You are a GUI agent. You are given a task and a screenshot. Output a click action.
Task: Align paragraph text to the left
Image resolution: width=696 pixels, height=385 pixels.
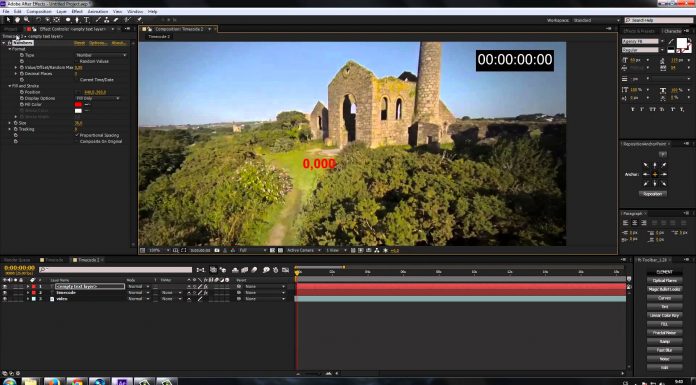[626, 223]
